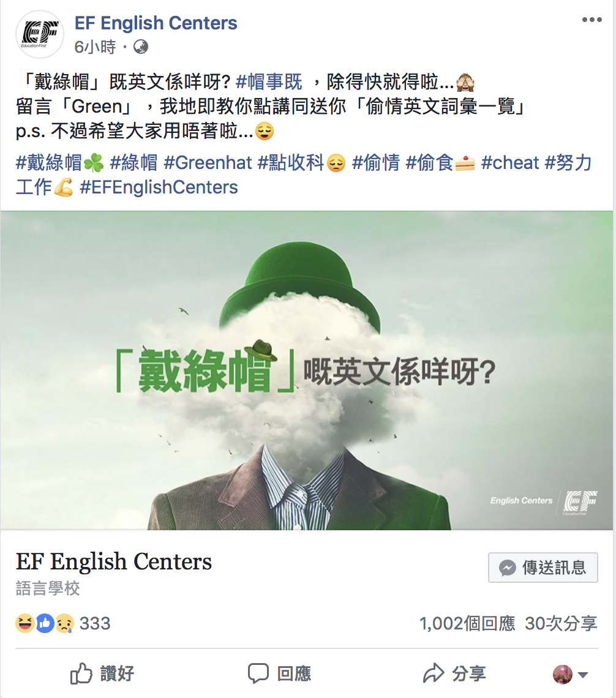Click the 6小時 post timestamp
This screenshot has height=698, width=616.
point(95,47)
